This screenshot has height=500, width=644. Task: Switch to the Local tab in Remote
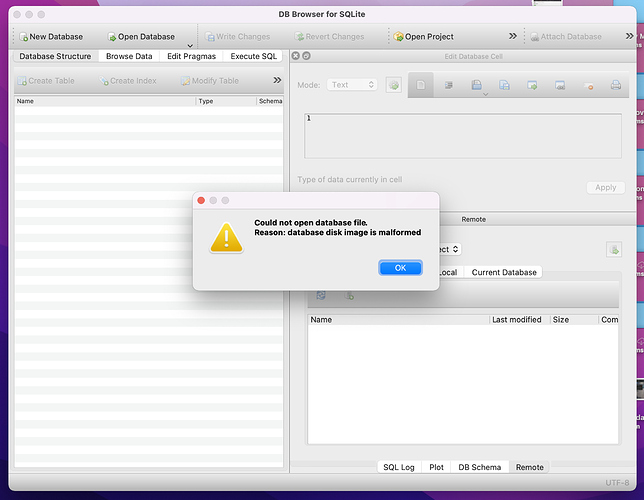pos(451,272)
